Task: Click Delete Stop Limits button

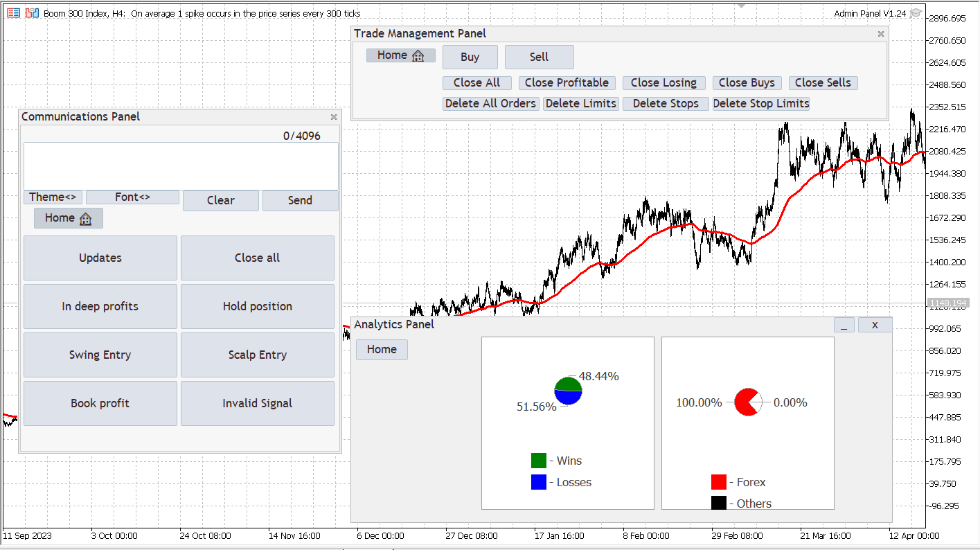Action: (761, 104)
